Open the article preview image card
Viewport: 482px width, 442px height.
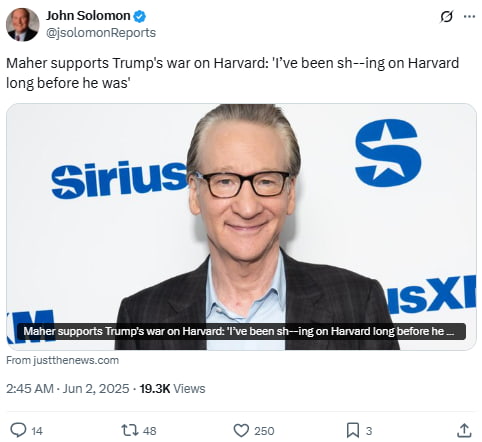(x=241, y=227)
